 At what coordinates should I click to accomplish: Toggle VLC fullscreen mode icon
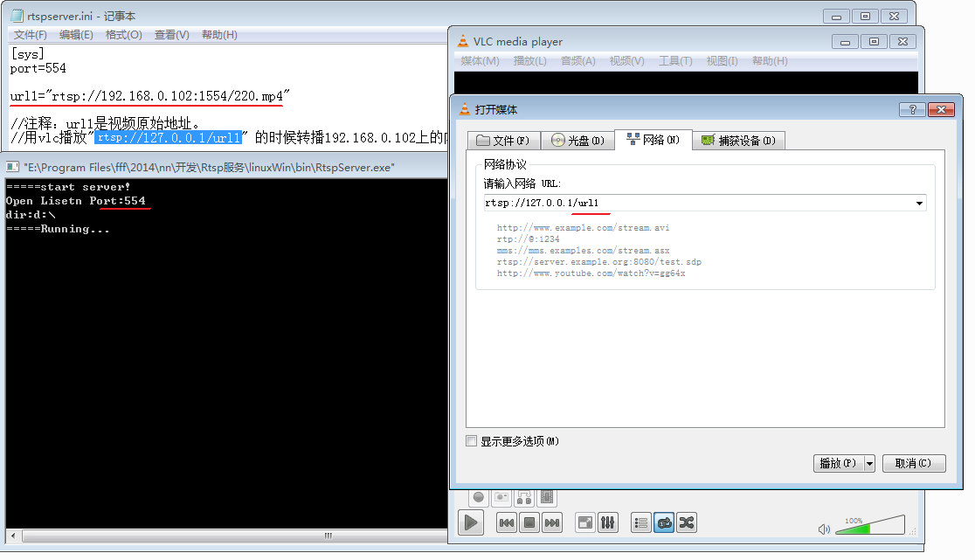click(585, 522)
